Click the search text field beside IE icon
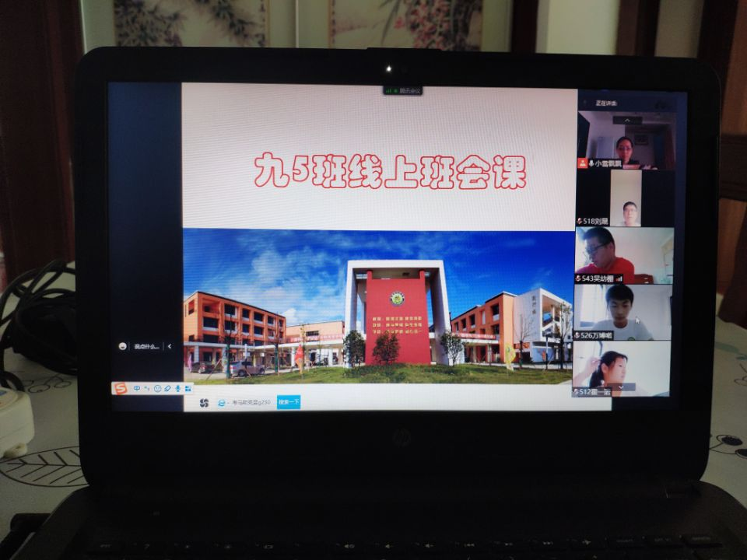This screenshot has height=560, width=747. (x=249, y=402)
